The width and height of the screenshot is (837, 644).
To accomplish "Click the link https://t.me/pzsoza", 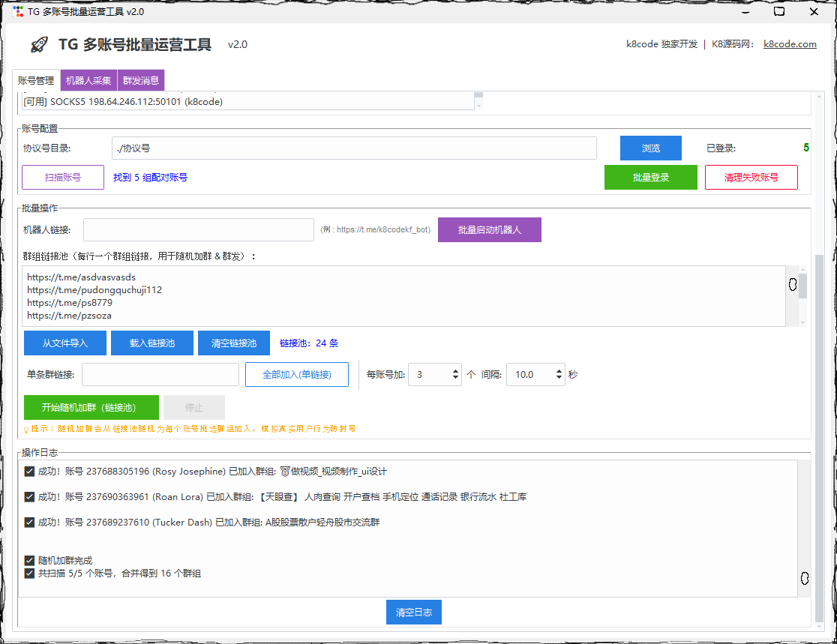I will 70,316.
